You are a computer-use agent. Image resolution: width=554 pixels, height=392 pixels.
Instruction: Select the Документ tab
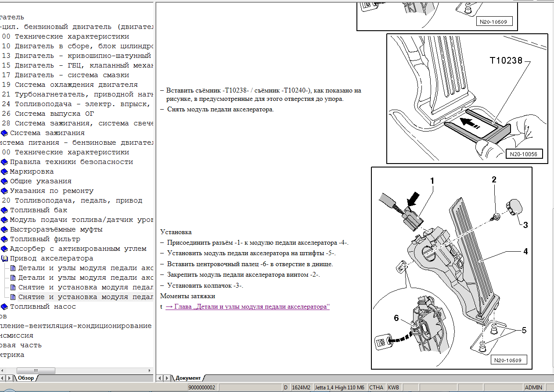tap(188, 378)
